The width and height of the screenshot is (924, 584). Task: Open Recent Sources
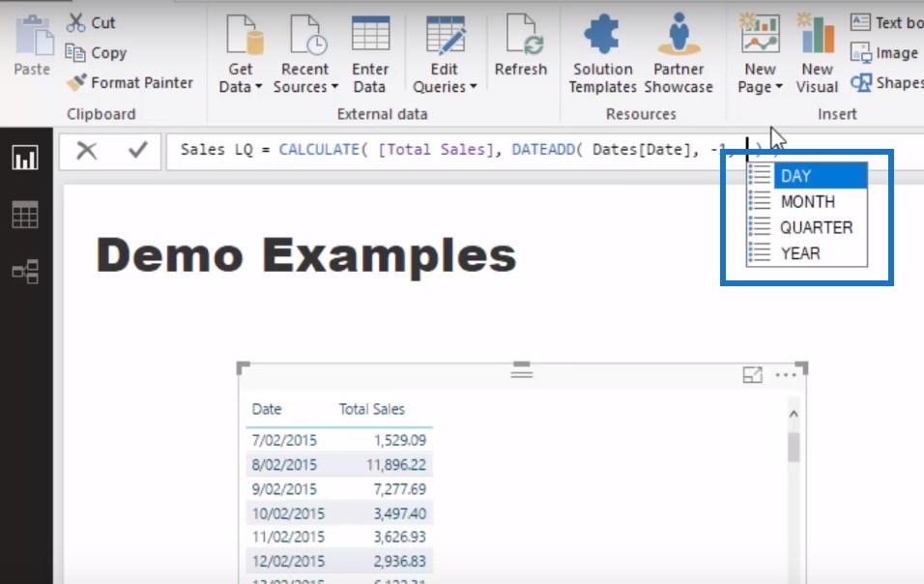click(x=305, y=54)
